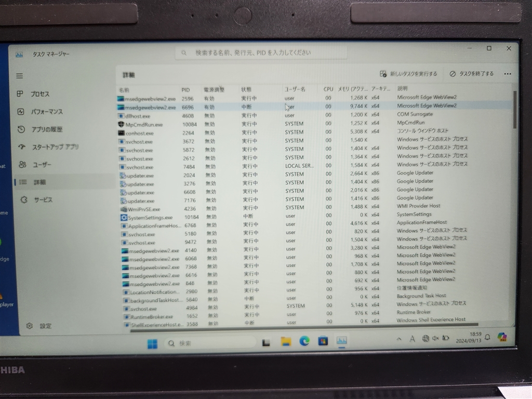Open the ユーザー page
This screenshot has height=399, width=532.
coord(42,165)
